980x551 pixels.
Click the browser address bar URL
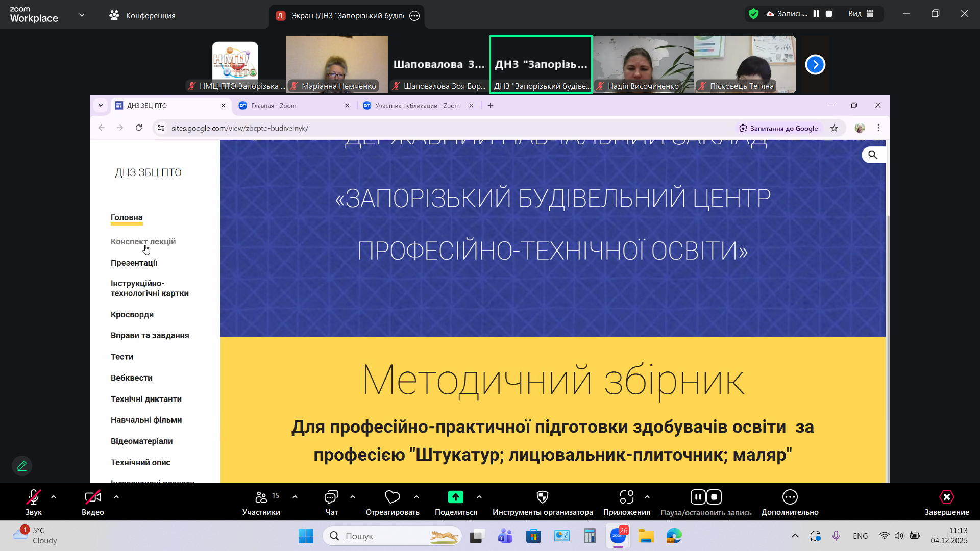coord(240,128)
